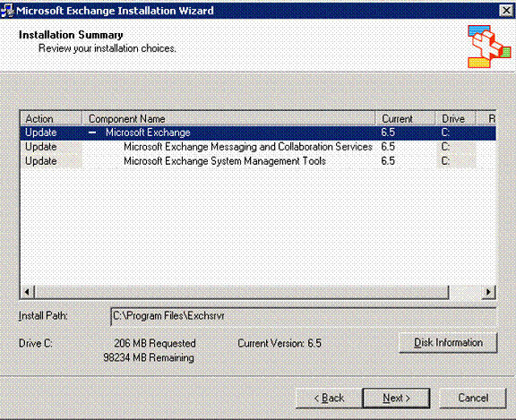Click version 6.5 in System Management Tools row

(x=388, y=161)
